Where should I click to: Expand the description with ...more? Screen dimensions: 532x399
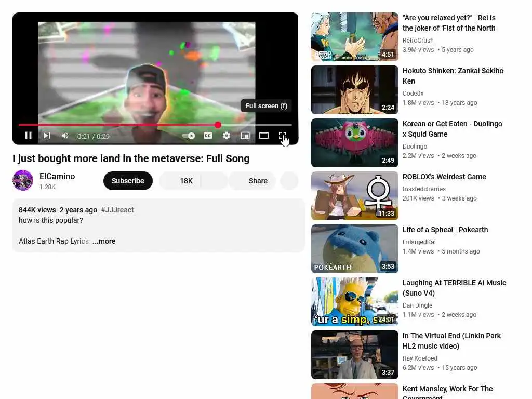pos(104,241)
